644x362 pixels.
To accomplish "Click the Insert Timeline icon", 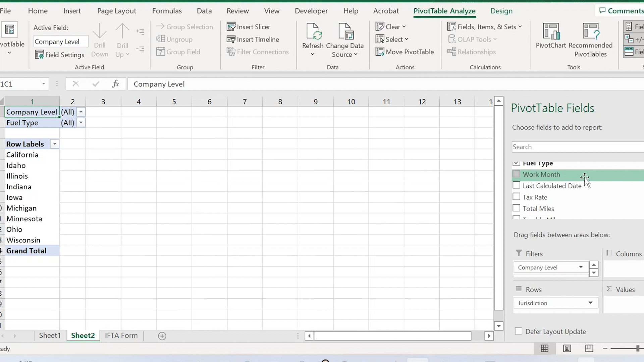I will pyautogui.click(x=231, y=39).
